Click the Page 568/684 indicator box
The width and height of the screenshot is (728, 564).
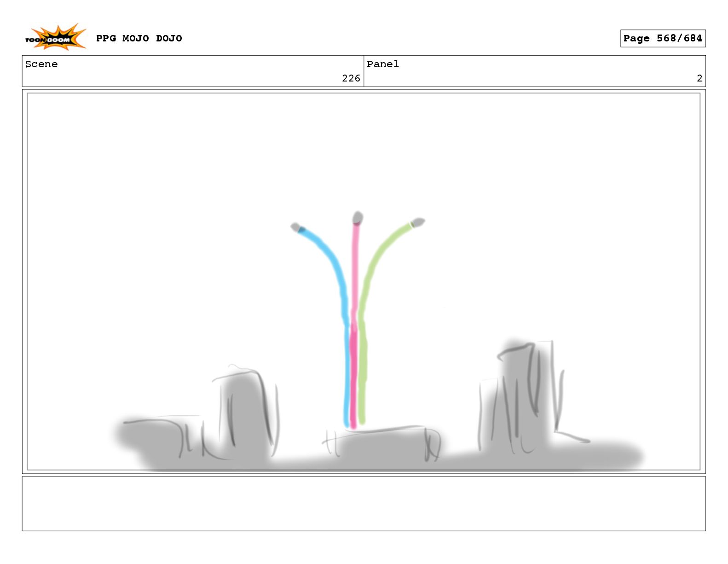[x=663, y=38]
